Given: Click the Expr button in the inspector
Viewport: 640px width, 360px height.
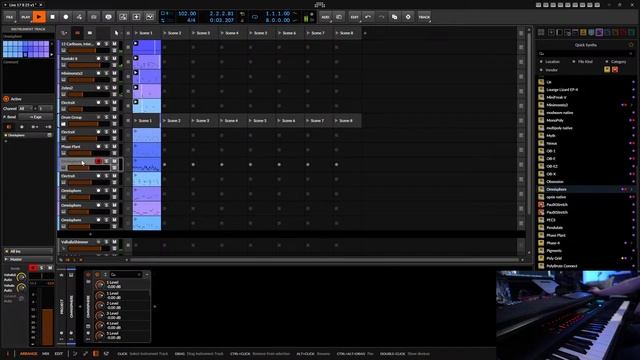Looking at the screenshot, I should [x=36, y=117].
